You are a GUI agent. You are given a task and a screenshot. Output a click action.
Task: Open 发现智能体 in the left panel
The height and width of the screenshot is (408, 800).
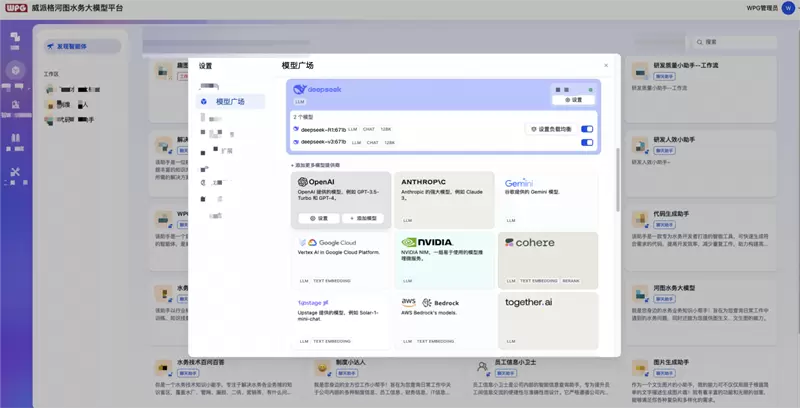tap(83, 46)
